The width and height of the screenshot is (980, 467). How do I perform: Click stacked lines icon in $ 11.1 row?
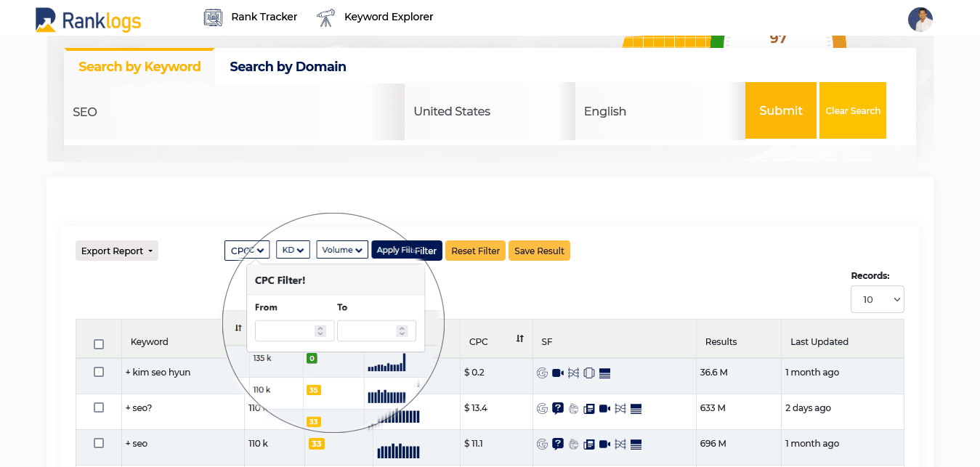click(x=636, y=444)
